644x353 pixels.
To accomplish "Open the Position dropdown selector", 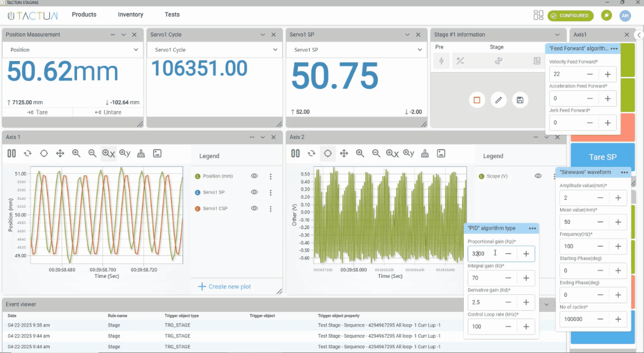I will coord(72,50).
